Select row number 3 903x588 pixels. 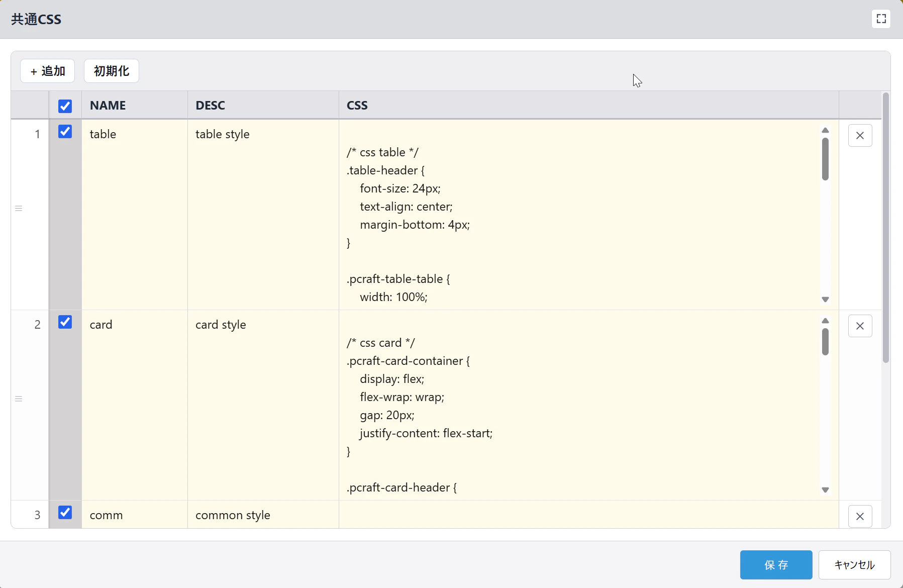pos(37,515)
